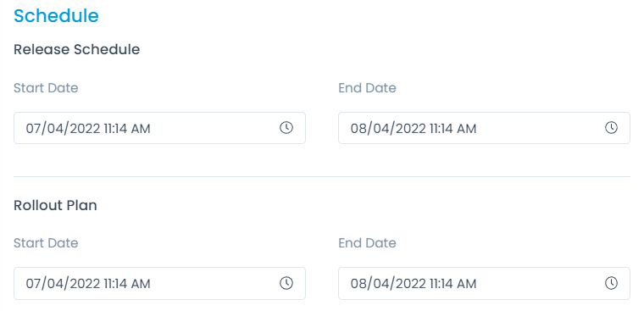
Task: Focus the Release Schedule Start Date field
Action: pos(159,128)
